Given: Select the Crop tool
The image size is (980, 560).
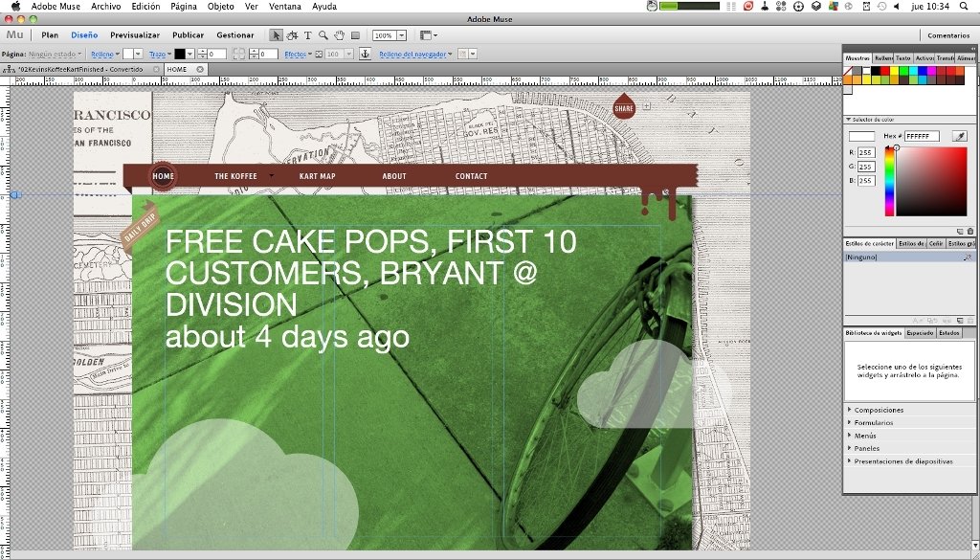Looking at the screenshot, I should click(x=292, y=35).
